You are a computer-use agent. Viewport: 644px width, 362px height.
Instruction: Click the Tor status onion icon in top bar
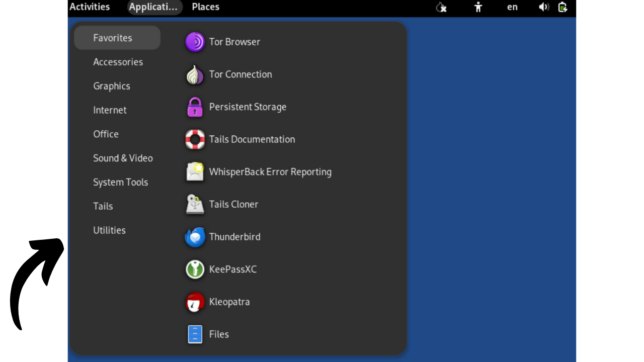tap(441, 7)
